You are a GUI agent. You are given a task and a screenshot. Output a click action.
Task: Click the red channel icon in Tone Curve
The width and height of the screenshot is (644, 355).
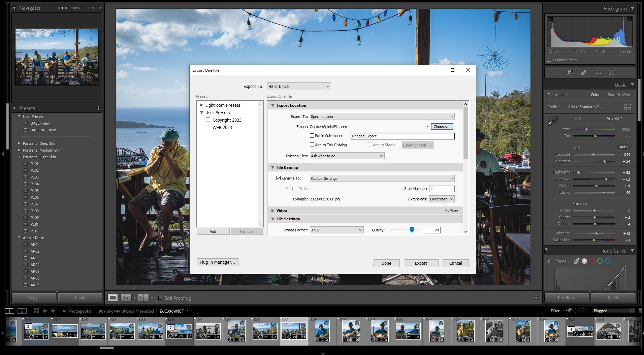592,261
